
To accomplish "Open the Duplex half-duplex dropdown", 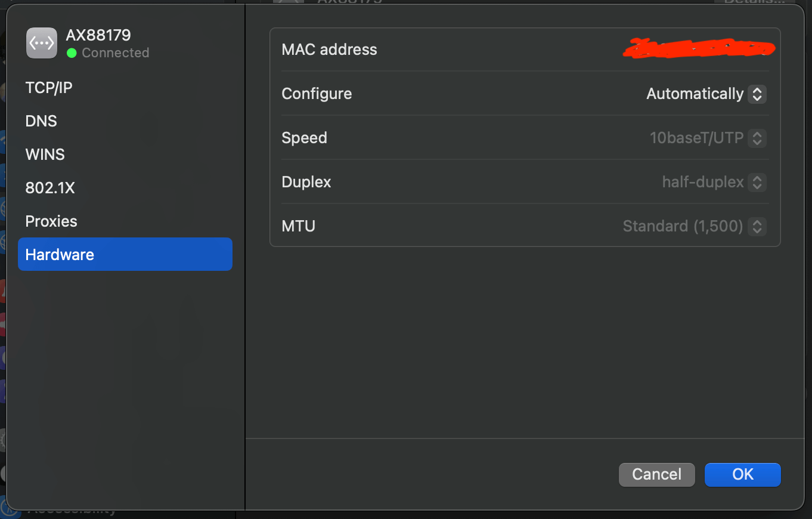I will (x=714, y=182).
